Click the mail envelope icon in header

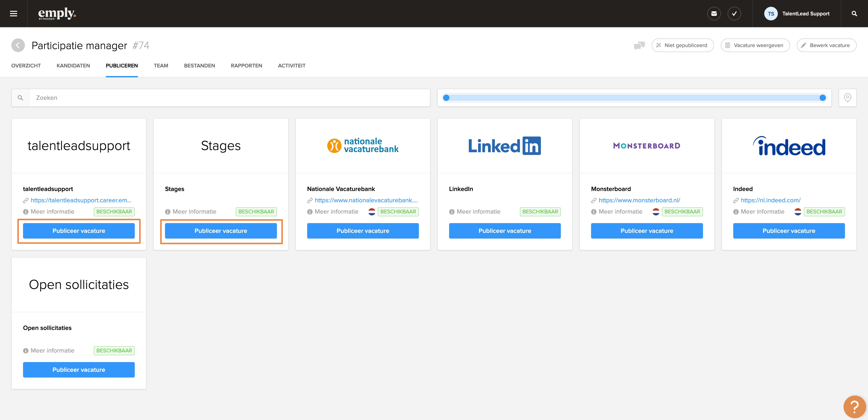click(x=714, y=14)
